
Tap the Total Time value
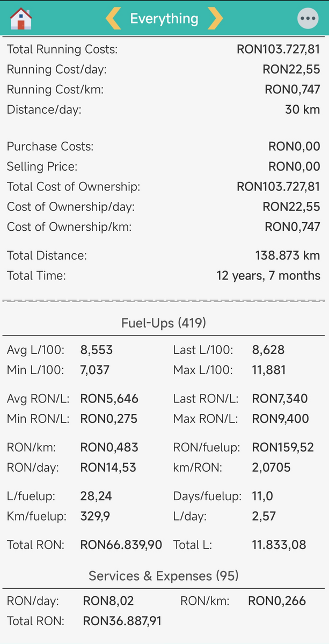(268, 276)
